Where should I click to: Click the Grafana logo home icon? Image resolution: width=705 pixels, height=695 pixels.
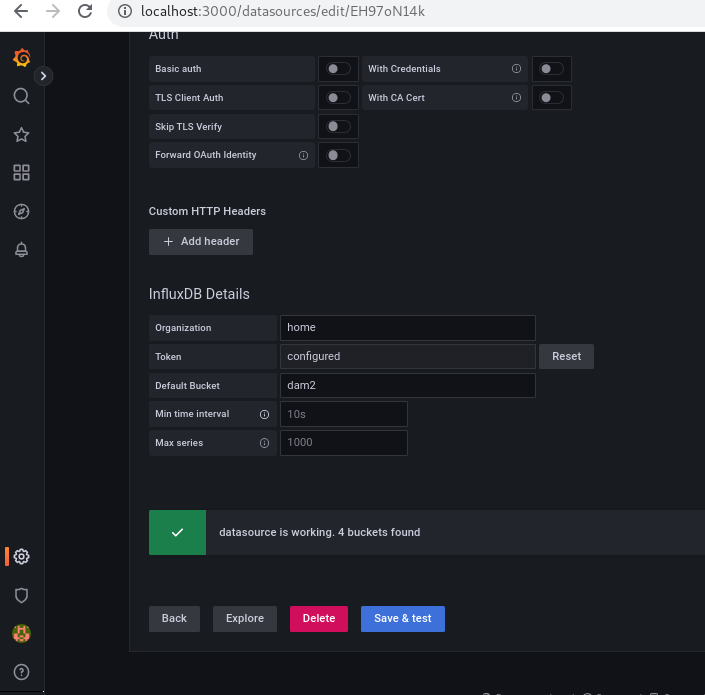21,58
